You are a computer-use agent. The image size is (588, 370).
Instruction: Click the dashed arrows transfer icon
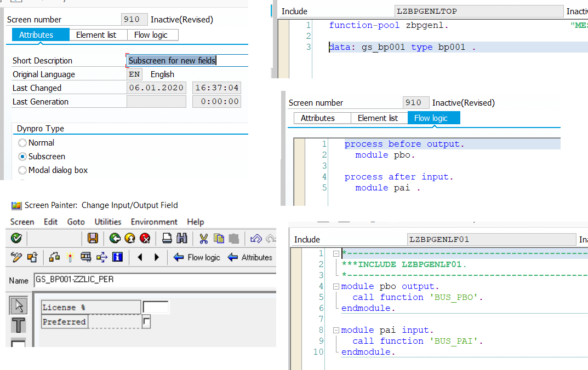[x=101, y=257]
